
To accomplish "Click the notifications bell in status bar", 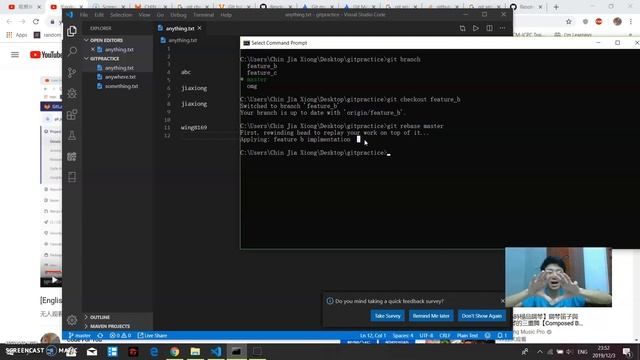I will pyautogui.click(x=502, y=336).
